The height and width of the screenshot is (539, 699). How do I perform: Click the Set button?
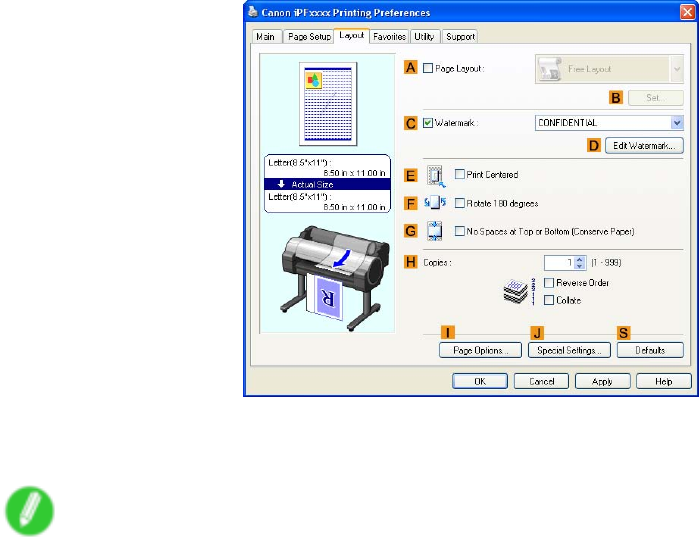coord(656,98)
